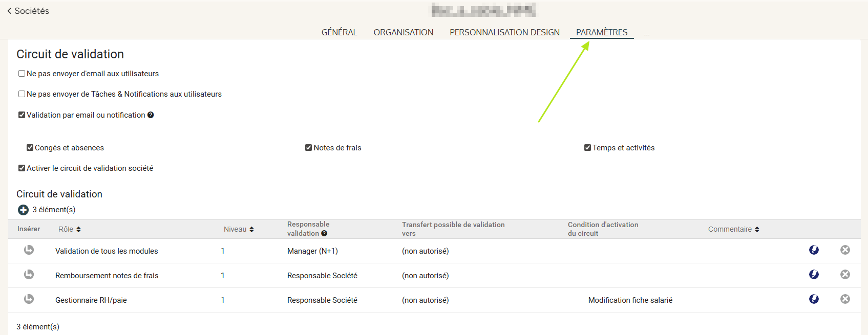Image resolution: width=868 pixels, height=335 pixels.
Task: Disable Activer le circuit de validation société
Action: (x=22, y=168)
